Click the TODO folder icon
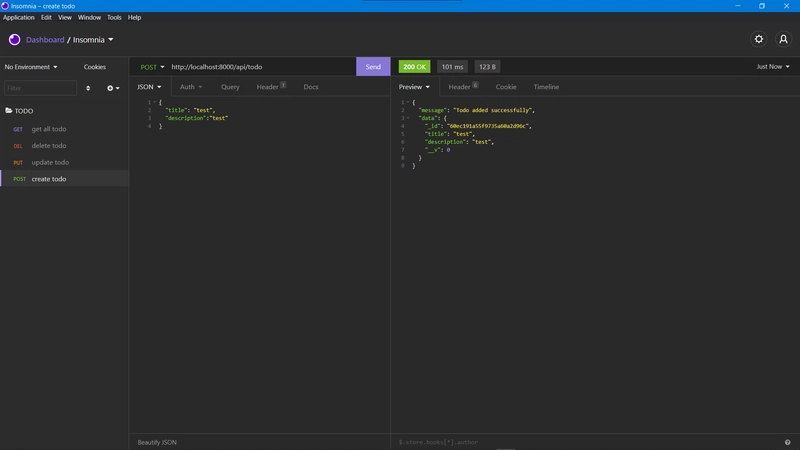The image size is (800, 450). [x=9, y=110]
